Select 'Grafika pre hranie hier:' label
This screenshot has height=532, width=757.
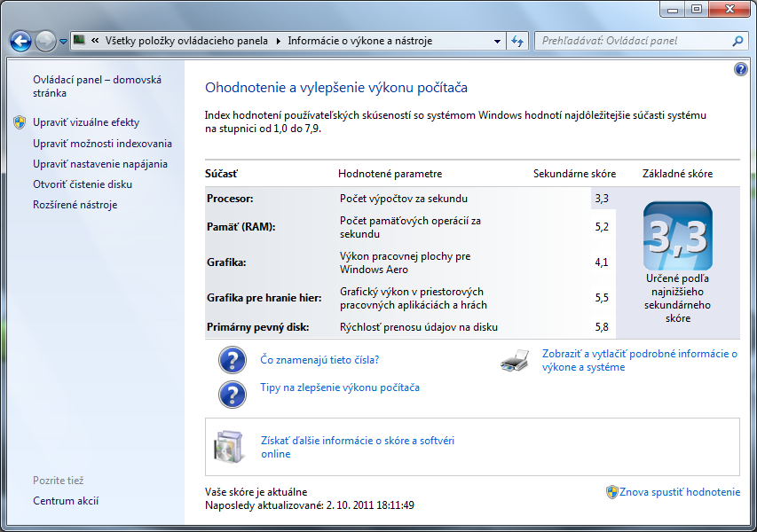[x=264, y=298]
